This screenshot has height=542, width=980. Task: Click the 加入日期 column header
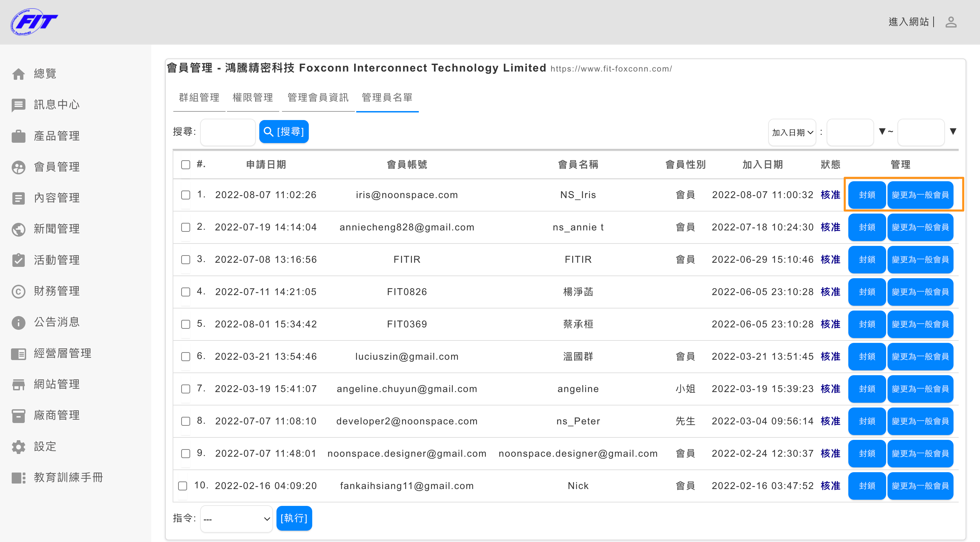pyautogui.click(x=762, y=164)
